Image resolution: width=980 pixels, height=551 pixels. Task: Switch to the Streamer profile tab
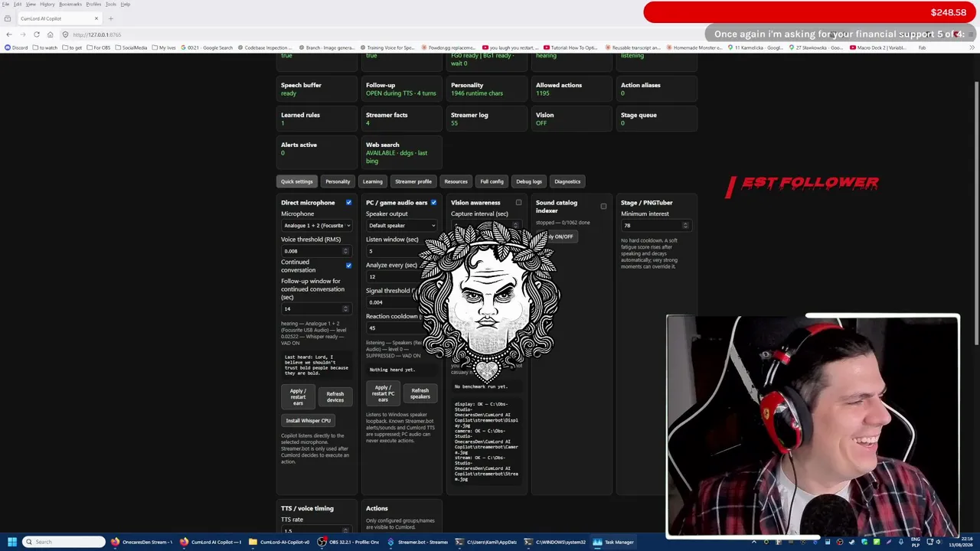413,181
